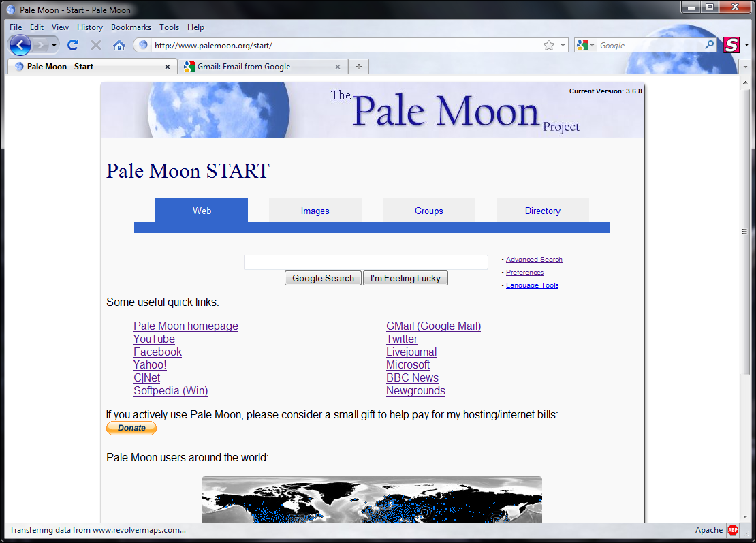Click the scrollbar up arrow

point(745,82)
